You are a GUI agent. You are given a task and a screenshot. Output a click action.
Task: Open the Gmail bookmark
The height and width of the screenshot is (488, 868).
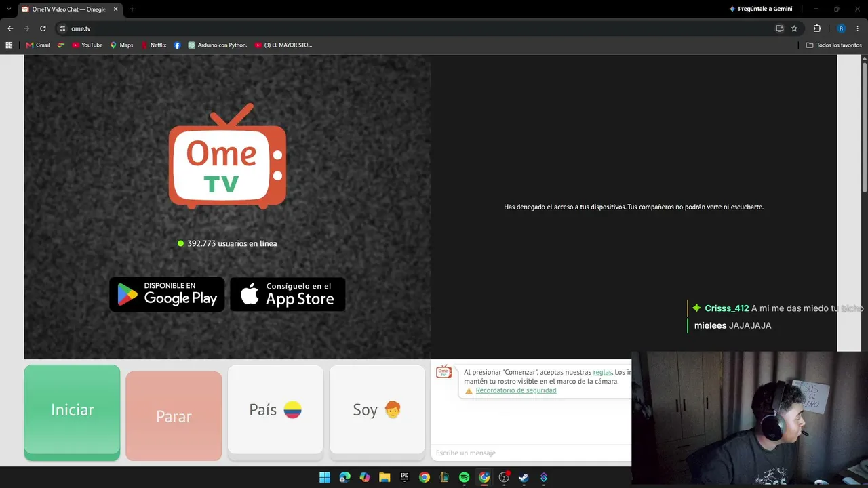[38, 45]
